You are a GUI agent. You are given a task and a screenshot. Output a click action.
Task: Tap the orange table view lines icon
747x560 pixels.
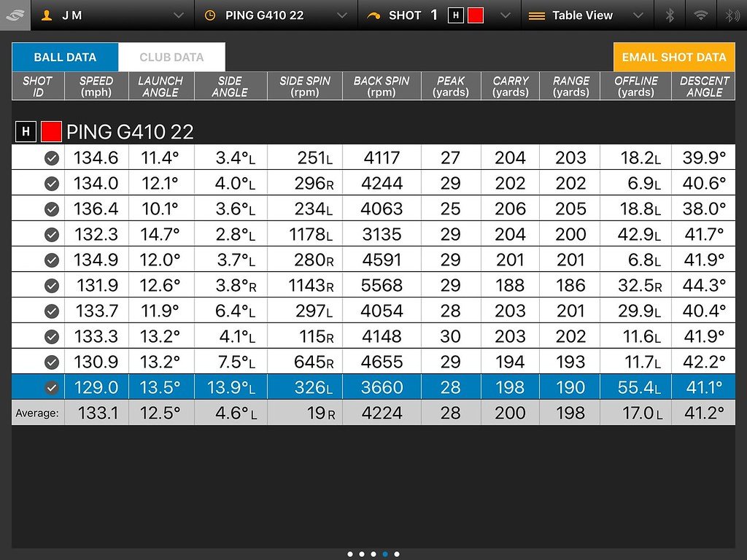point(536,16)
